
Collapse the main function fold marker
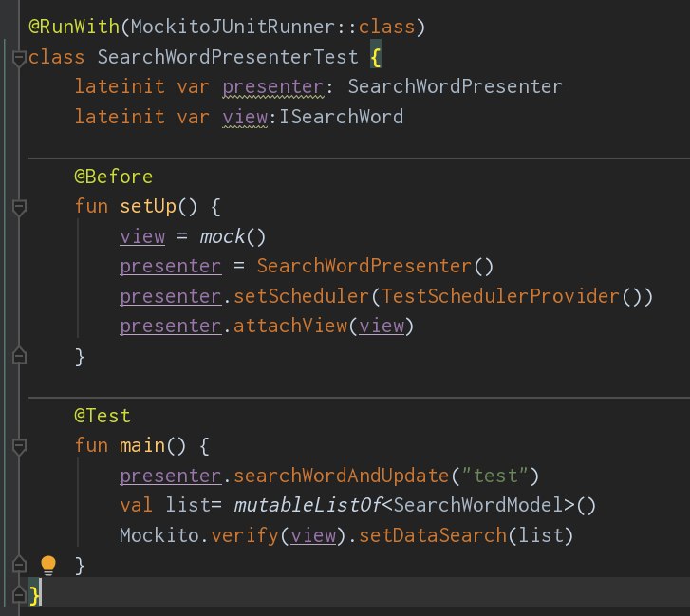coord(19,447)
